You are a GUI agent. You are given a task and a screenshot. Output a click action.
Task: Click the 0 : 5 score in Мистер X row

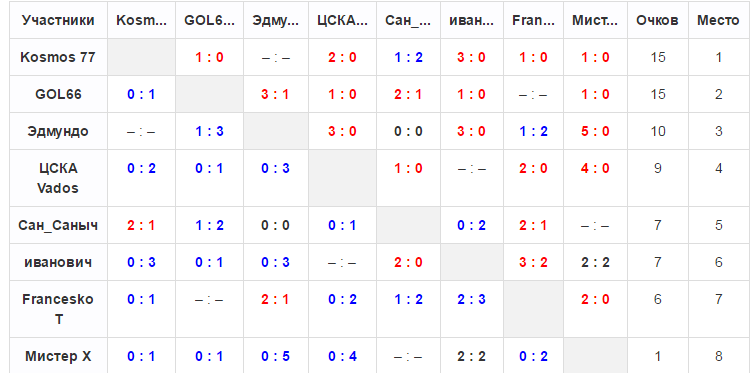(276, 357)
